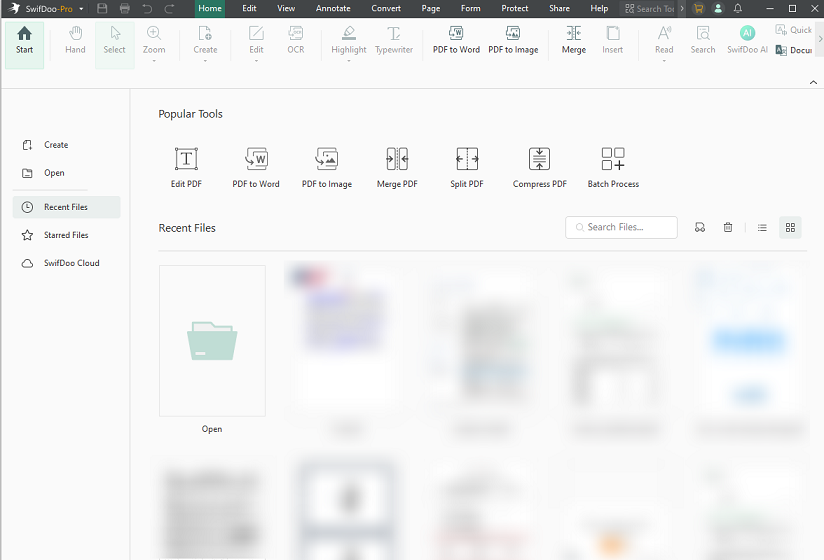Open Batch Process under Popular Tools
This screenshot has height=560, width=824.
613,168
